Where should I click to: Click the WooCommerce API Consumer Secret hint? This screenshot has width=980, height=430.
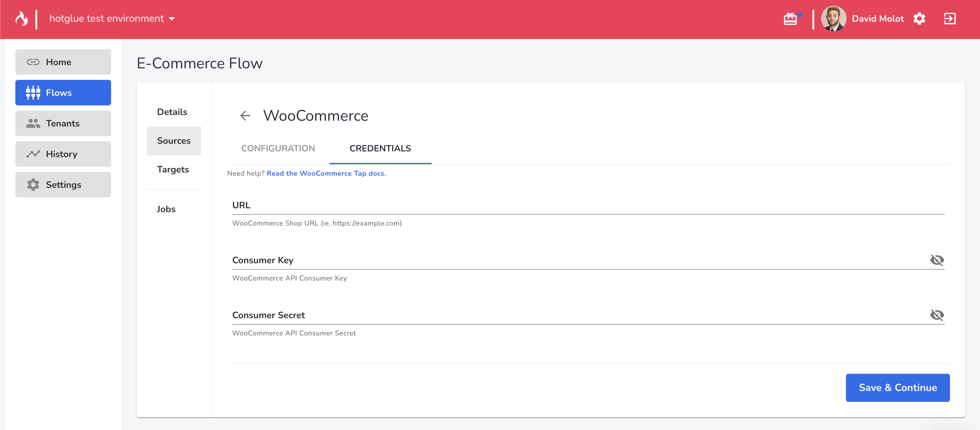pos(294,333)
